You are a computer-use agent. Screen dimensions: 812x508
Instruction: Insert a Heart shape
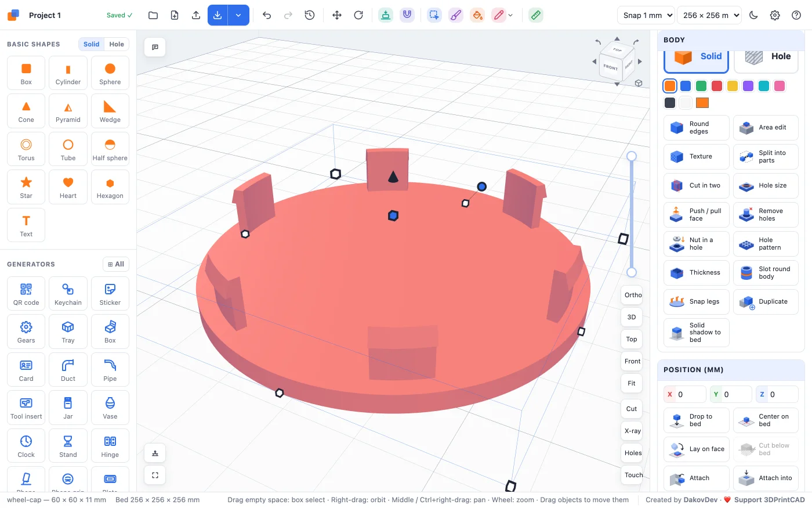68,188
